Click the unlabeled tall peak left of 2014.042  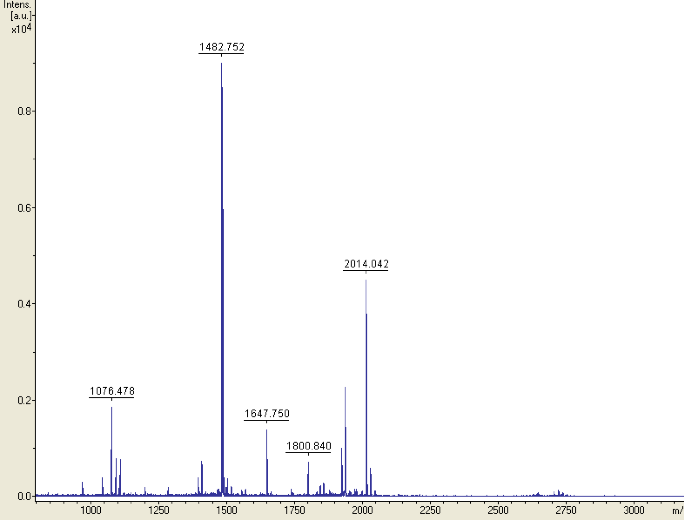345,388
